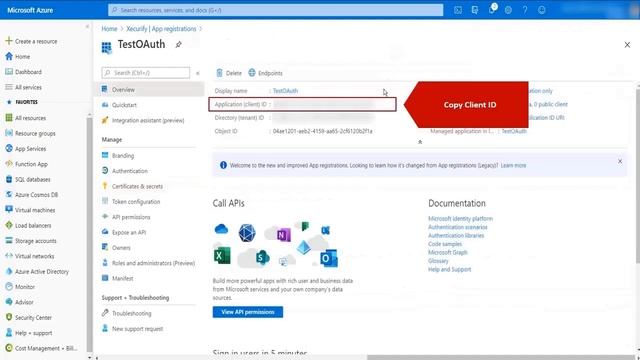The image size is (640, 360).
Task: Click the Resource groups icon
Action: 9,133
